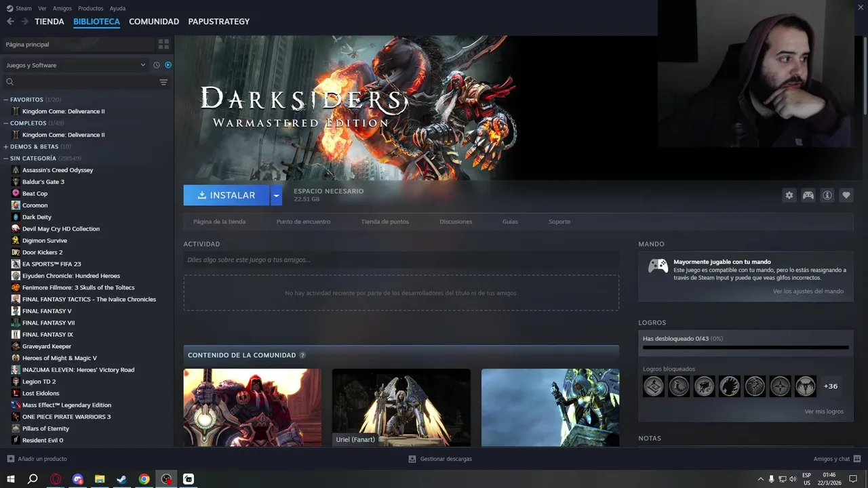Open advanced filter options in search bar
The image size is (868, 488).
point(163,82)
